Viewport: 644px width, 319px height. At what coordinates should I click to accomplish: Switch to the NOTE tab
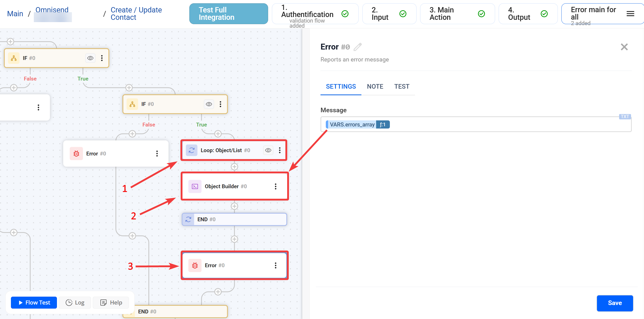coord(375,87)
